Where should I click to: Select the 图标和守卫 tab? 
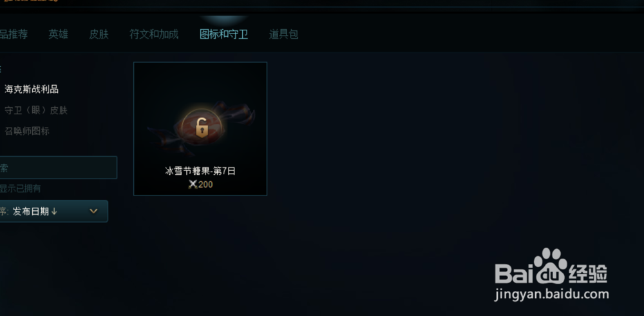[x=224, y=34]
